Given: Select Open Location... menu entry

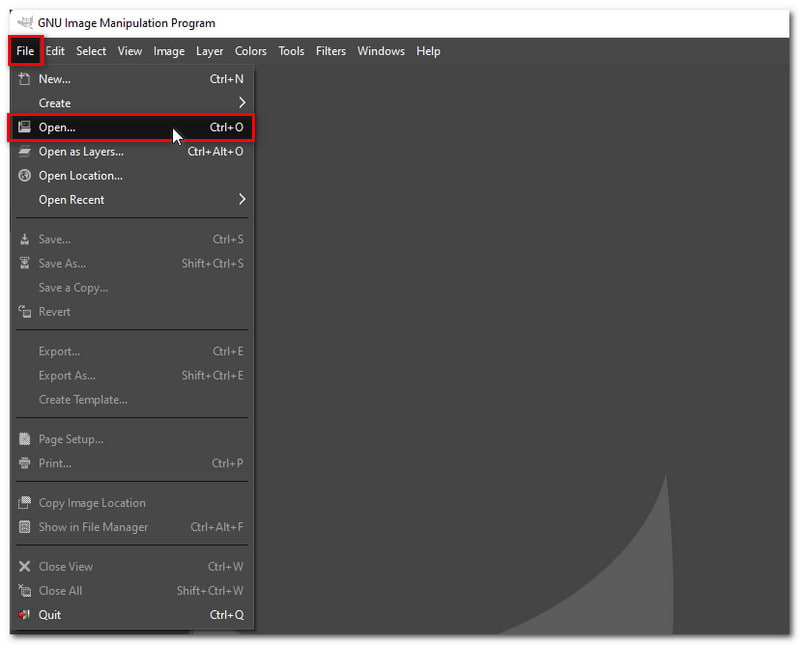Looking at the screenshot, I should coord(132,176).
